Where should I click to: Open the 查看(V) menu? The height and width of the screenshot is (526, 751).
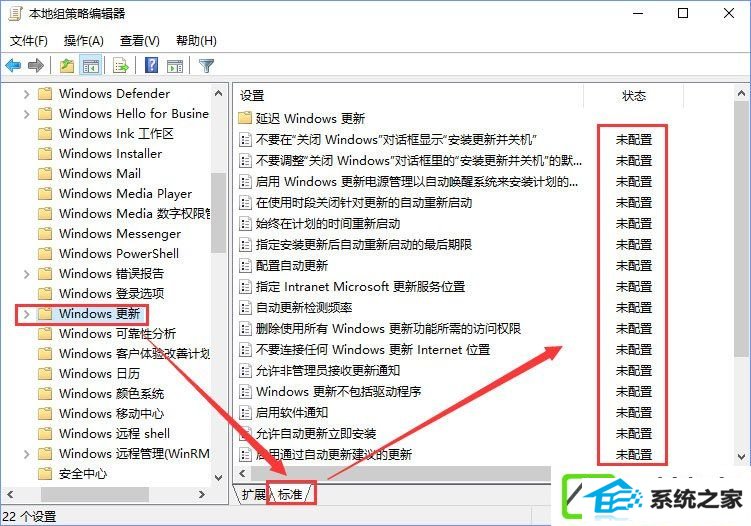click(139, 41)
